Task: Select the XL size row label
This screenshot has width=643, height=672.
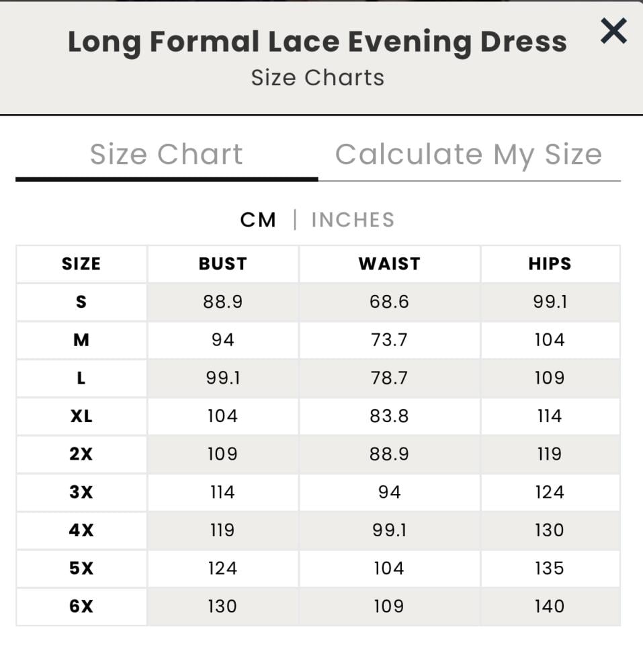Action: point(81,416)
